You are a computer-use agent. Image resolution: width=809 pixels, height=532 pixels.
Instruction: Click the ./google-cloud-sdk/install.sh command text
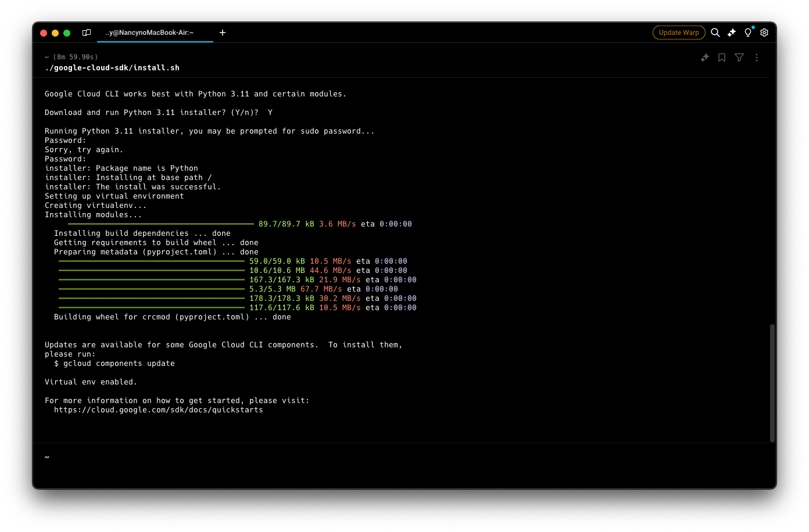coord(112,68)
